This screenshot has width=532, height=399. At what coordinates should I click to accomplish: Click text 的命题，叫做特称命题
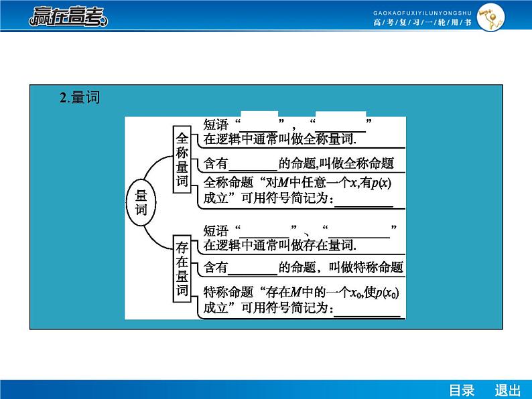340,267
